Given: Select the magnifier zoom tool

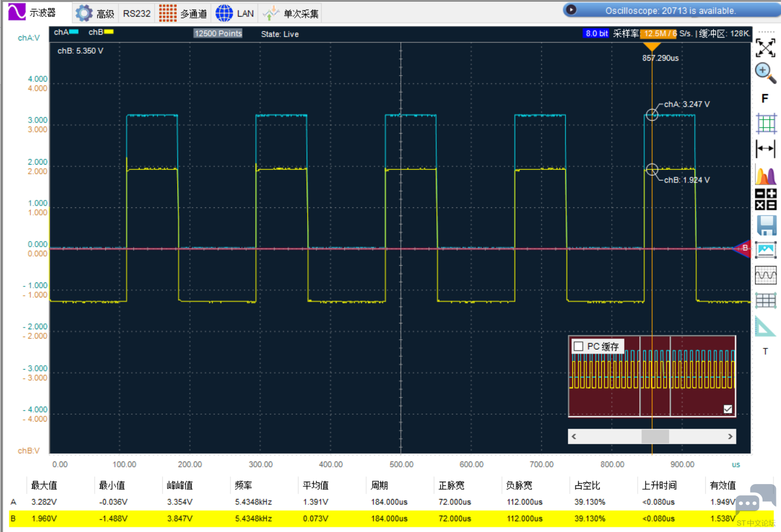Looking at the screenshot, I should click(x=765, y=73).
